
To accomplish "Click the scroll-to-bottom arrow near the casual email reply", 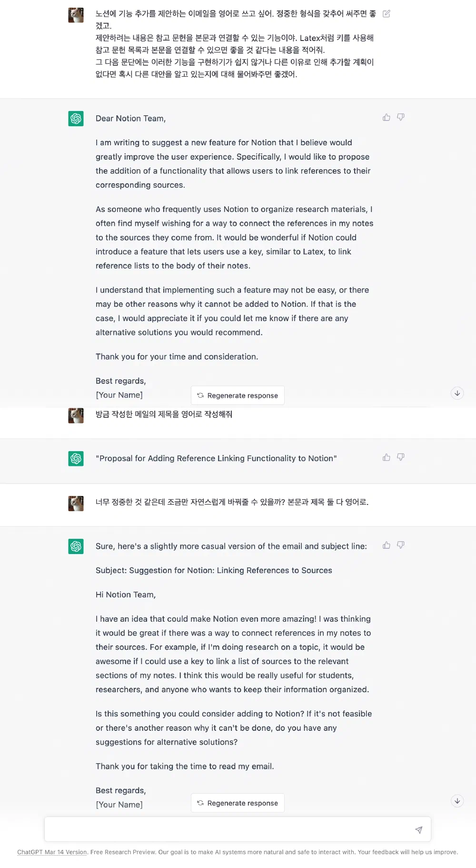I will tap(457, 801).
